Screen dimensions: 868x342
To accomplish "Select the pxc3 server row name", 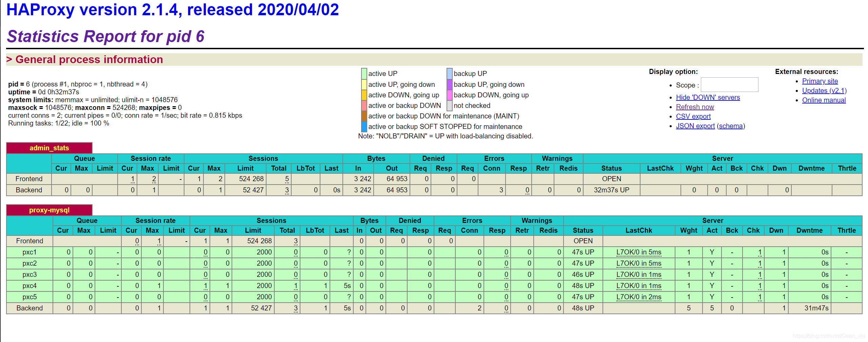I will coord(29,274).
